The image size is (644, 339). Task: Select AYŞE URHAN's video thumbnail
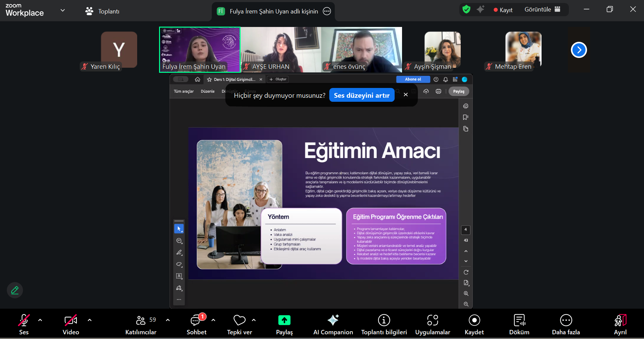coord(281,50)
